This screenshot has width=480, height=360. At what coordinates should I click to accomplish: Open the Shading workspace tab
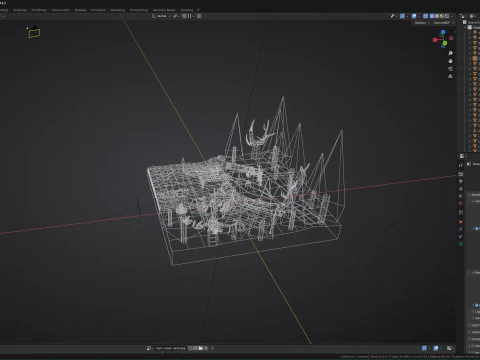click(80, 10)
